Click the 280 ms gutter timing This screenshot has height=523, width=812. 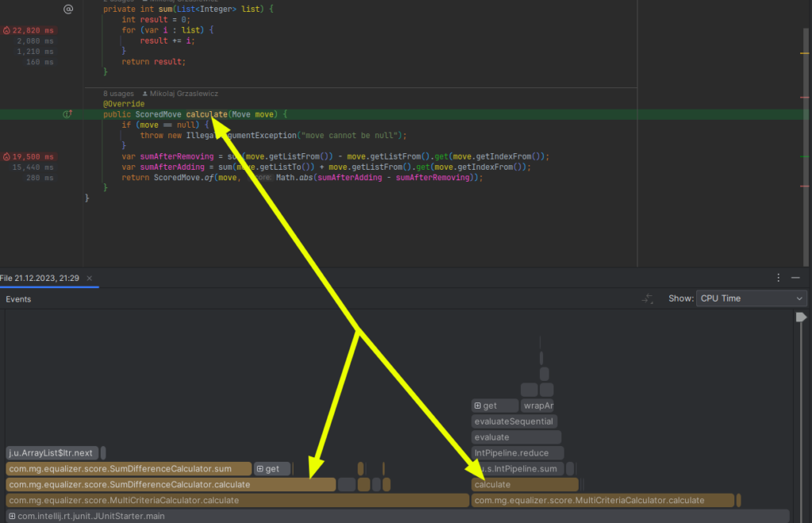(40, 178)
